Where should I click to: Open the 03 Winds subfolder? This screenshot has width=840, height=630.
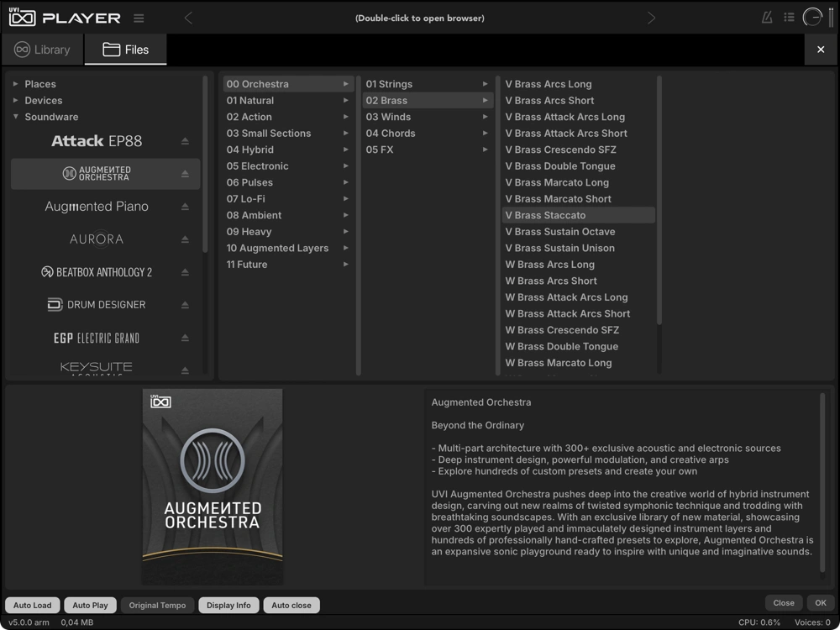coord(428,117)
